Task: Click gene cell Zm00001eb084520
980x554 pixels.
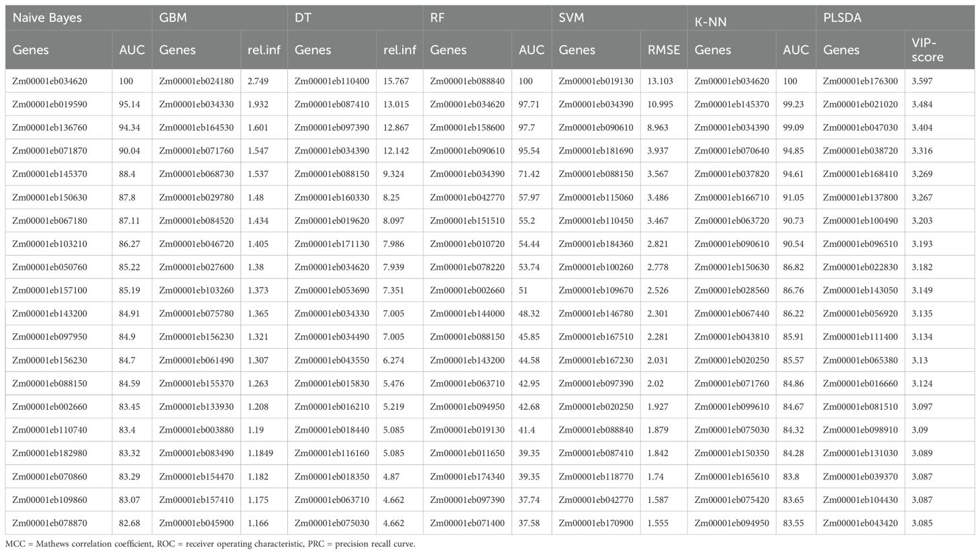Action: pyautogui.click(x=196, y=221)
